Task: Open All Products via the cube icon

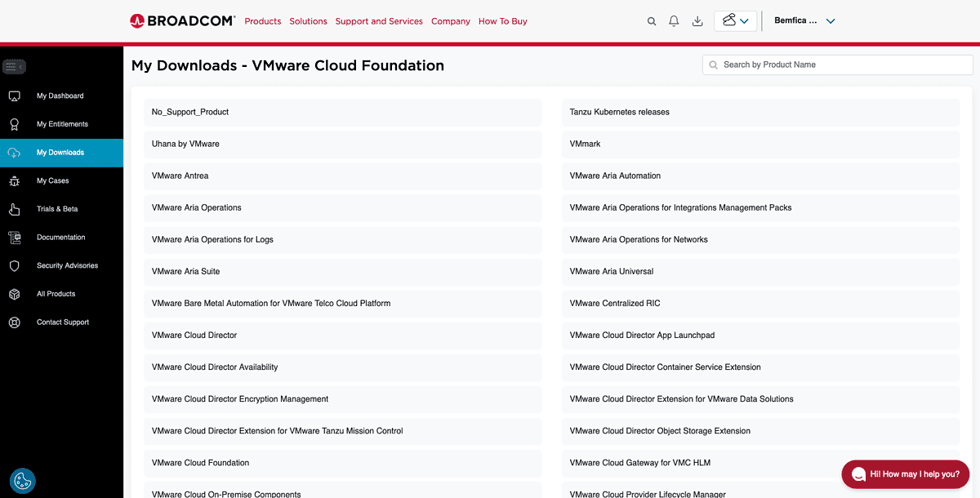Action: tap(13, 293)
